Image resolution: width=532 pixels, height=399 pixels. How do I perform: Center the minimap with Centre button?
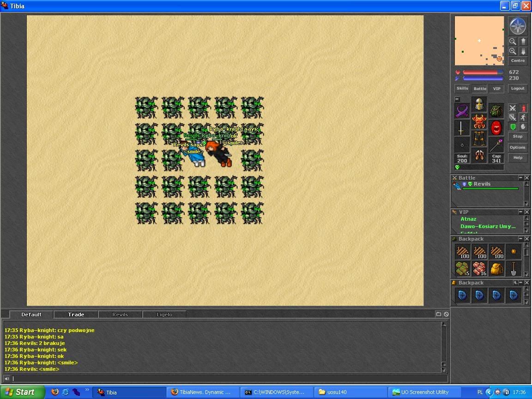(x=518, y=61)
